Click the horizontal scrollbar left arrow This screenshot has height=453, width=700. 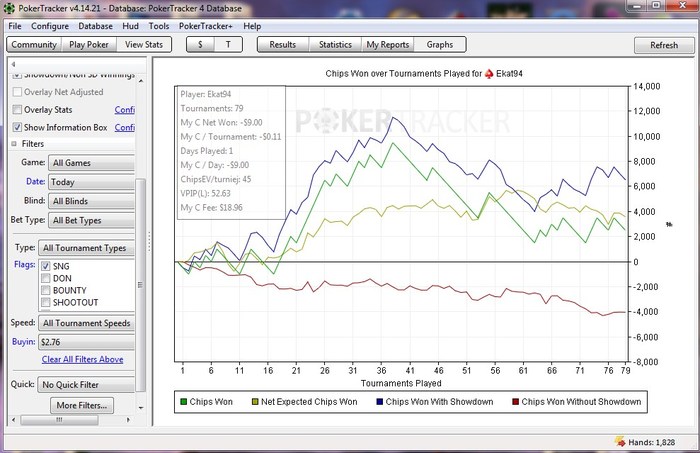(x=13, y=420)
